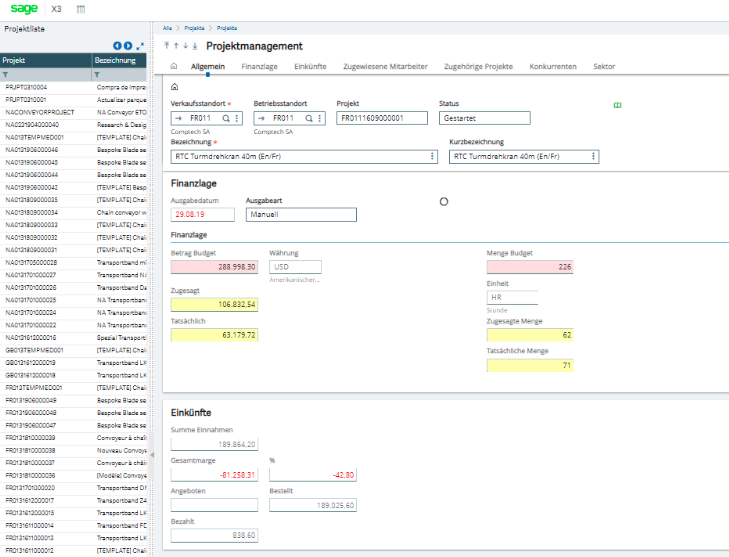Click the arrow in Verkaufsstandort field
This screenshot has width=729, height=557.
coord(178,118)
